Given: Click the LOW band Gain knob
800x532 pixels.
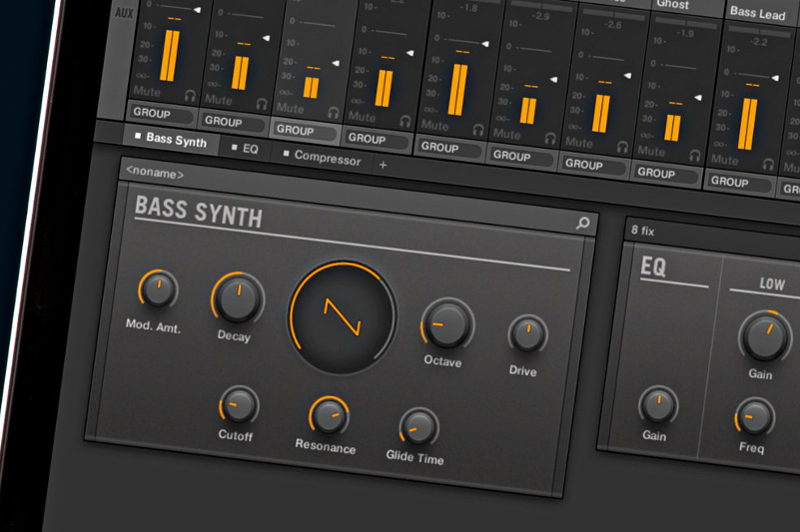Looking at the screenshot, I should click(x=765, y=336).
